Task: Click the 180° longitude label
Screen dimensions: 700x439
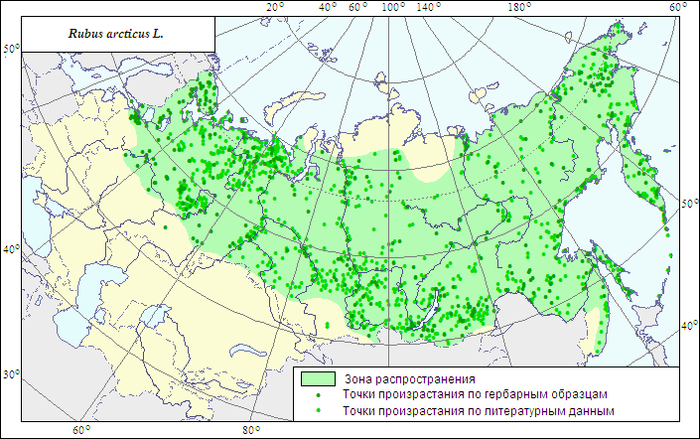Action: click(520, 7)
